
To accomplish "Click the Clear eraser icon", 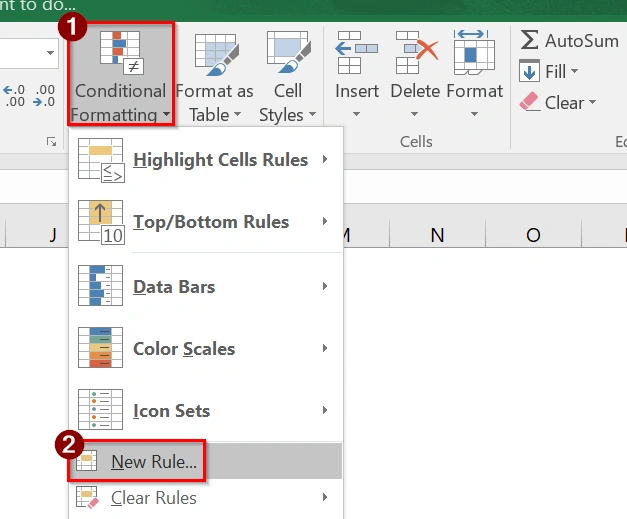I will tap(530, 103).
